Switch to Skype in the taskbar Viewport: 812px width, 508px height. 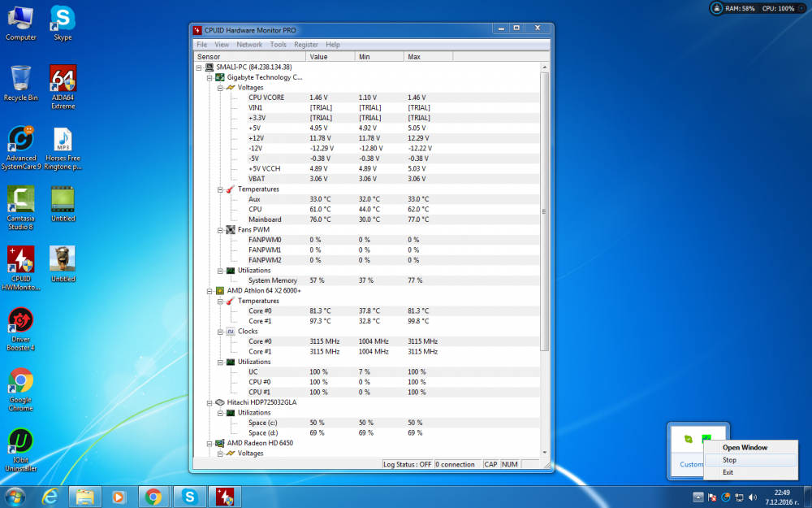189,497
